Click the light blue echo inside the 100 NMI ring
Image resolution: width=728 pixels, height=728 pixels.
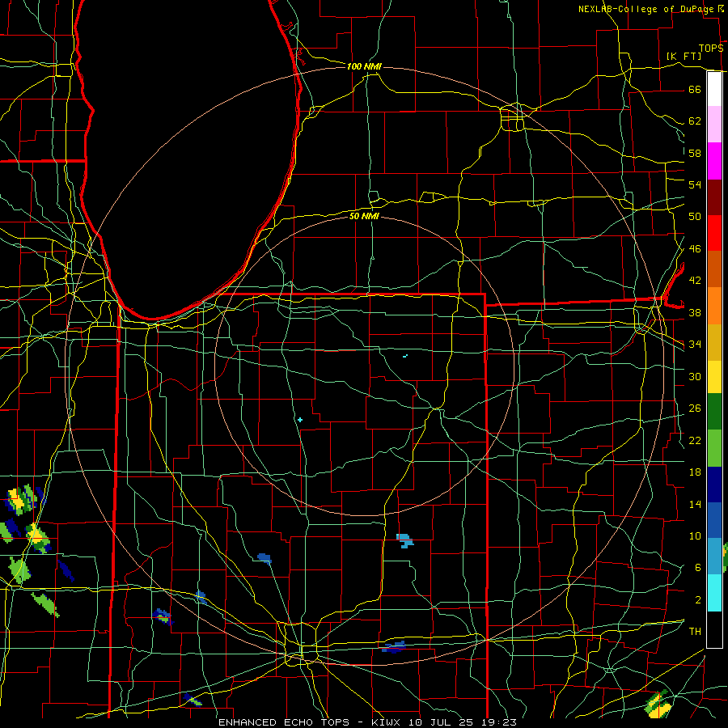[x=405, y=540]
